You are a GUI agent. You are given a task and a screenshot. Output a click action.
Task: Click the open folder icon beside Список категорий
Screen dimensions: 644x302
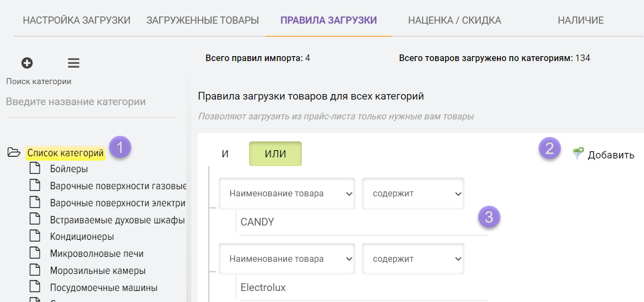(14, 153)
